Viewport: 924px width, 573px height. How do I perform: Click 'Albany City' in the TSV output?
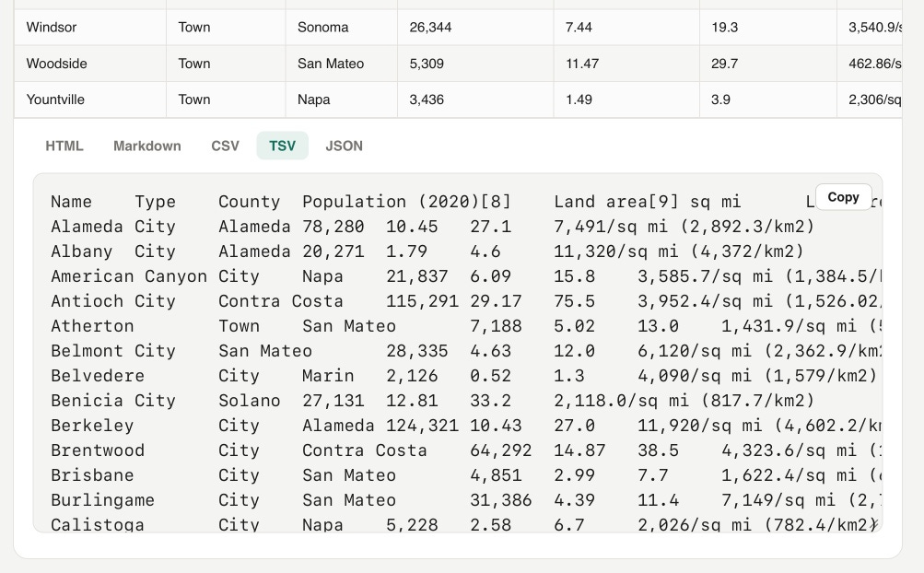(x=113, y=251)
